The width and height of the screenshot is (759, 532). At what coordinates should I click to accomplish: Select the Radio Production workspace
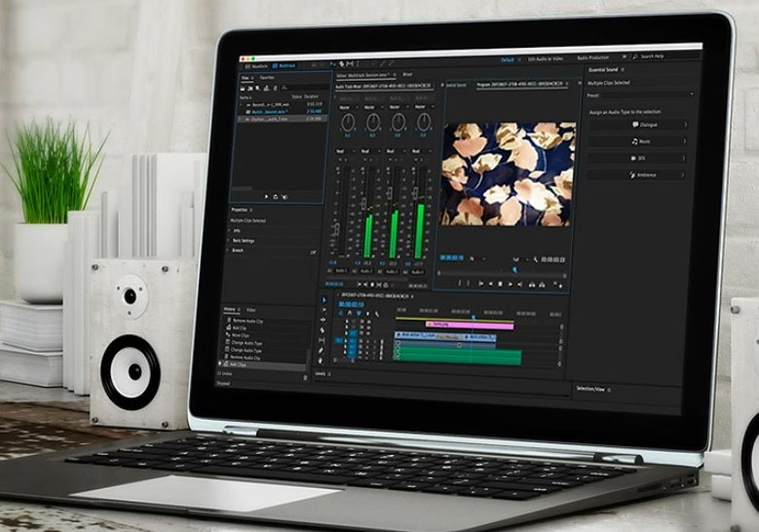click(x=593, y=57)
